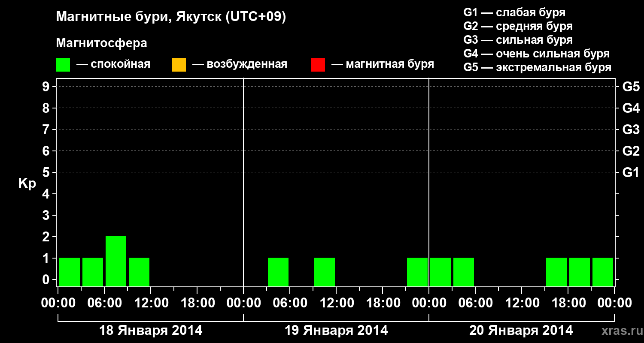Click the 'G3 — сильная буря' legend line
The width and height of the screenshot is (644, 343).
pos(518,40)
